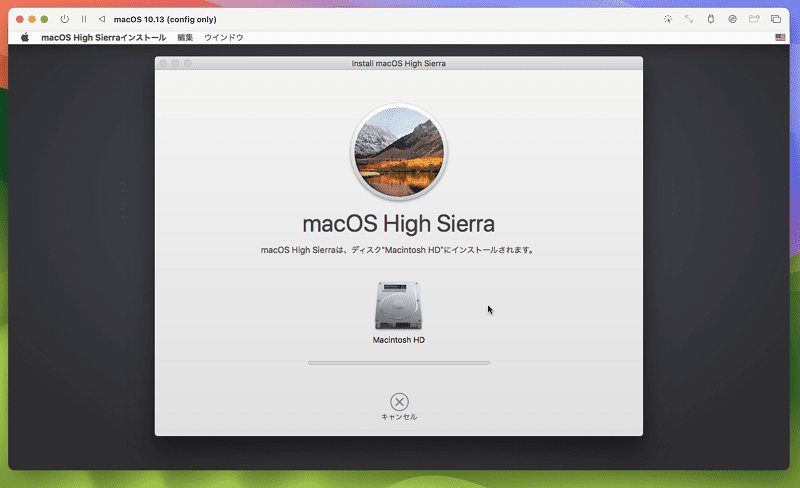Click the macOS High Sierra heading
The image size is (800, 488).
[x=398, y=224]
